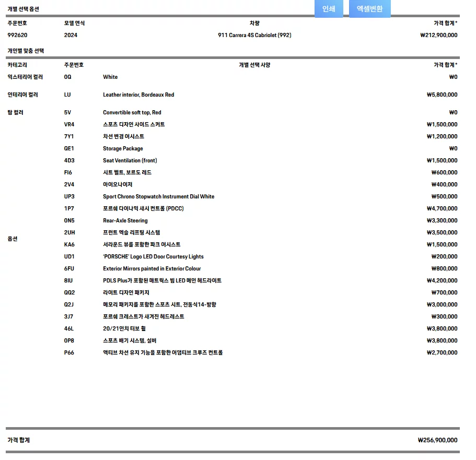Select Seat Ventilation (front) row
Screen dimensions: 476x460
130,161
